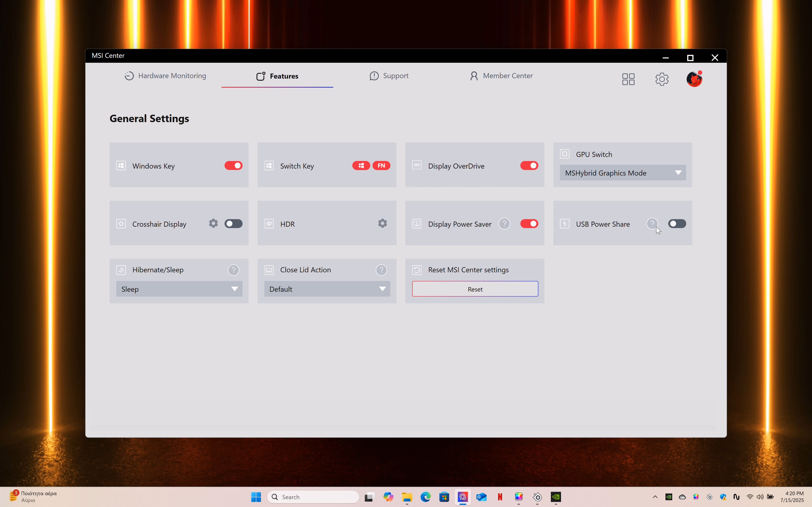
Task: Click Display Power Saver help icon
Action: point(504,224)
